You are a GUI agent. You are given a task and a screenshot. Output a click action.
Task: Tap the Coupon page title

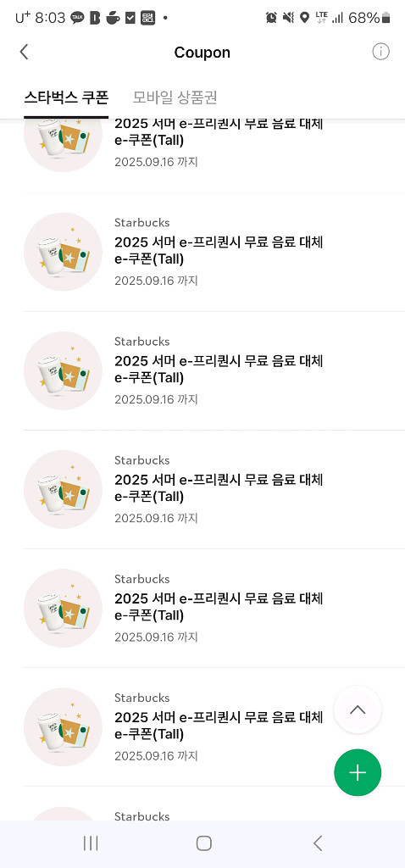point(202,53)
